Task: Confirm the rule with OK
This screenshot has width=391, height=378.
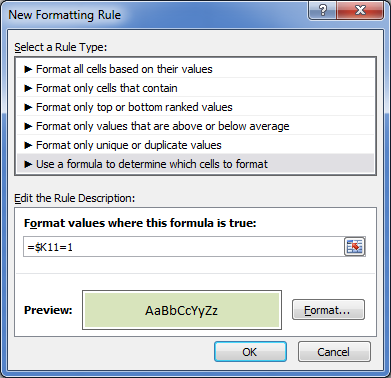Action: [x=250, y=352]
